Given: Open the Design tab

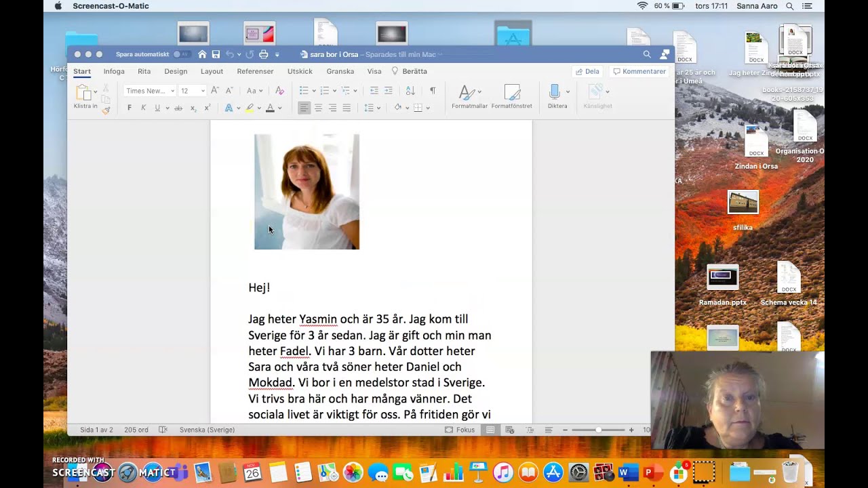Looking at the screenshot, I should pyautogui.click(x=176, y=71).
